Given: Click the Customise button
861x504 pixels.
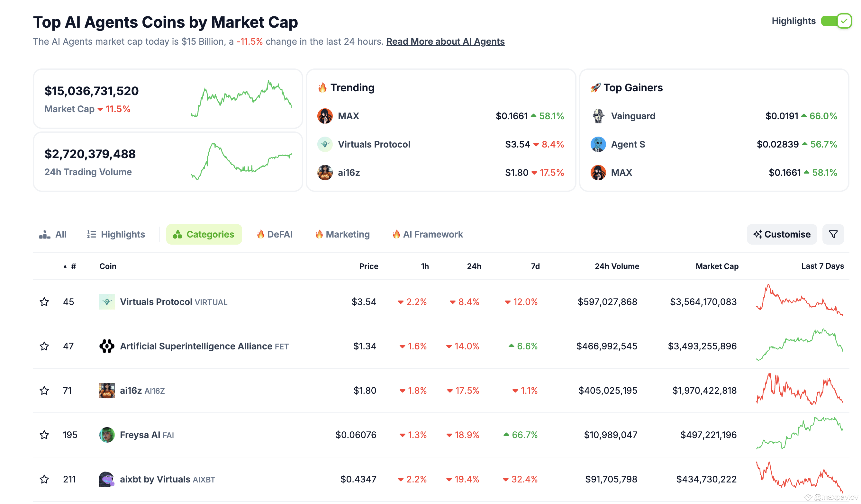Looking at the screenshot, I should pos(782,234).
